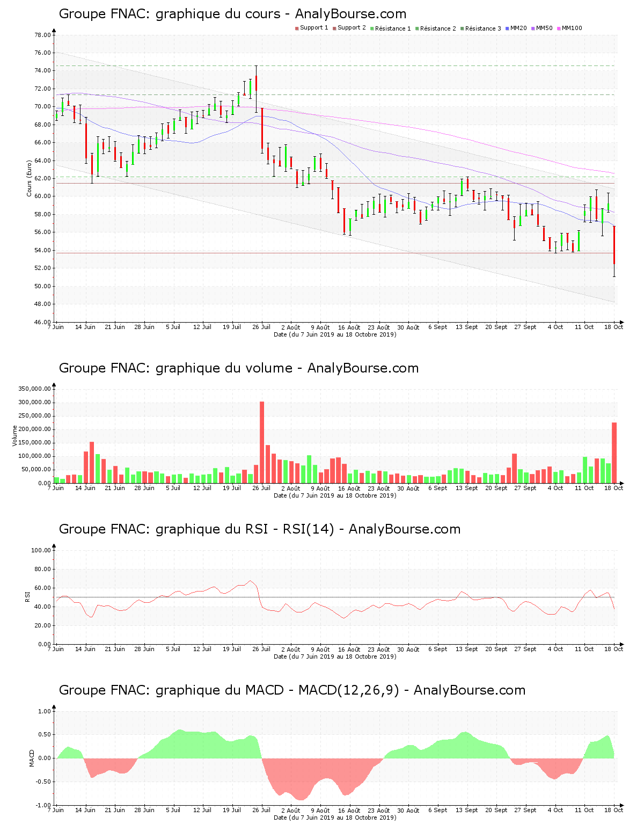Click '30 Août' date under RSI chart

point(408,649)
